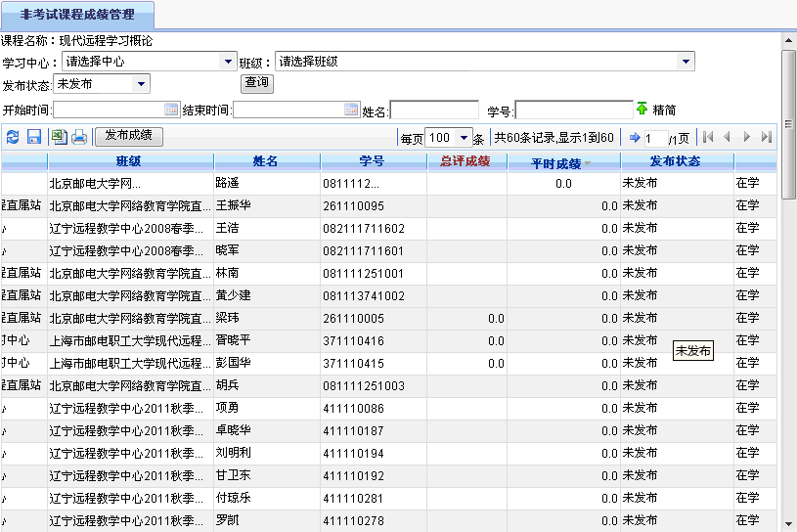
Task: Go to the first page icon
Action: (708, 137)
